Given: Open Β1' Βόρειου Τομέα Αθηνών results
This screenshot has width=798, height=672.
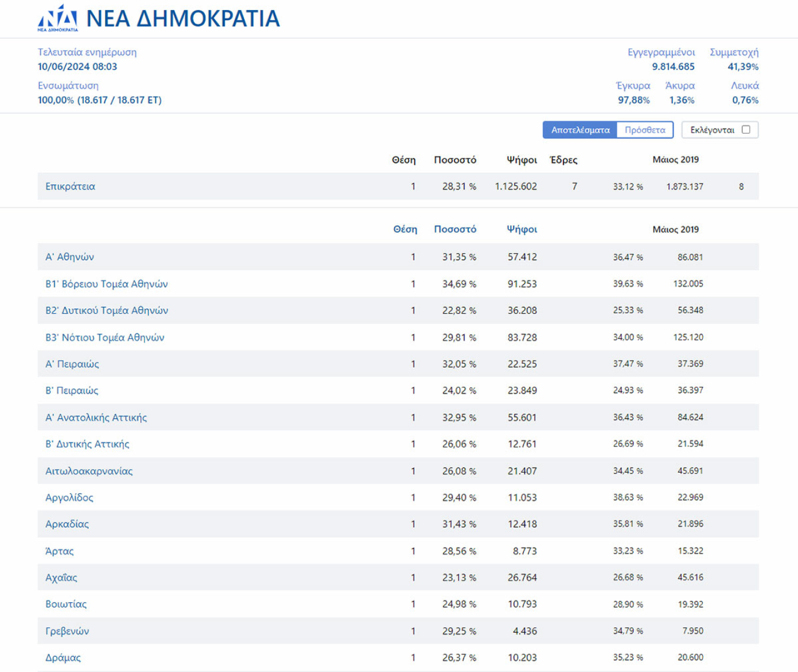Looking at the screenshot, I should click(x=107, y=284).
